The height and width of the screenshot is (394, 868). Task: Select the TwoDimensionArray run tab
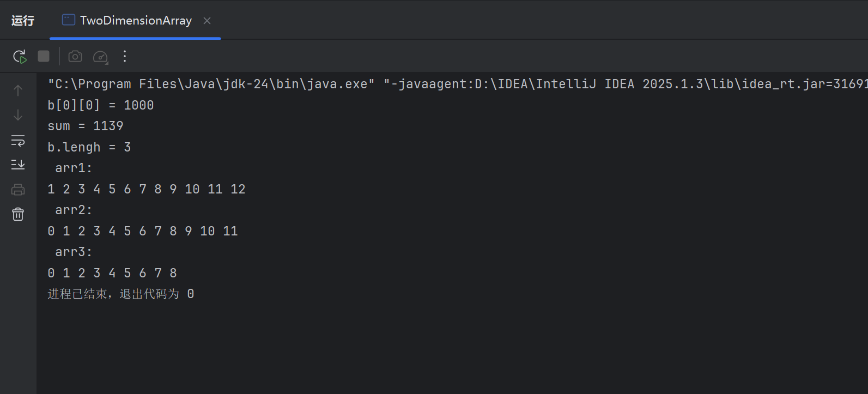135,21
